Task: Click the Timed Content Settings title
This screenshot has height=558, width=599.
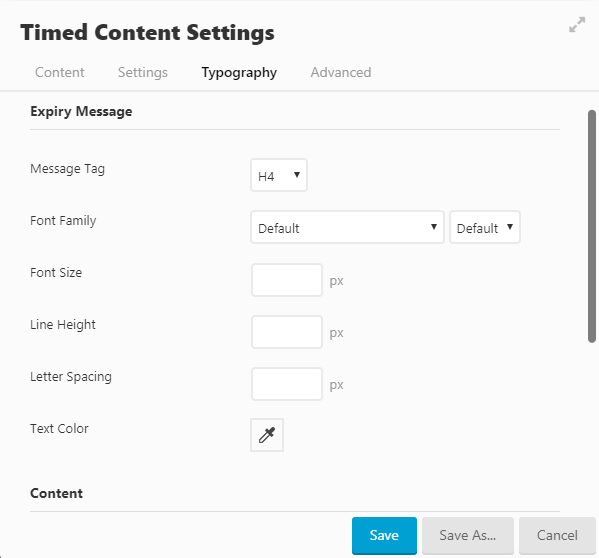Action: (x=147, y=32)
